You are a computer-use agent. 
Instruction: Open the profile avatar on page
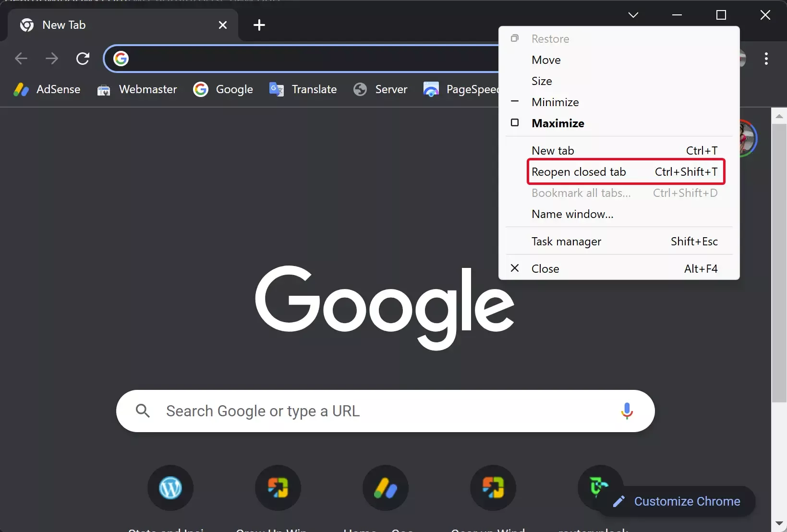coord(748,138)
